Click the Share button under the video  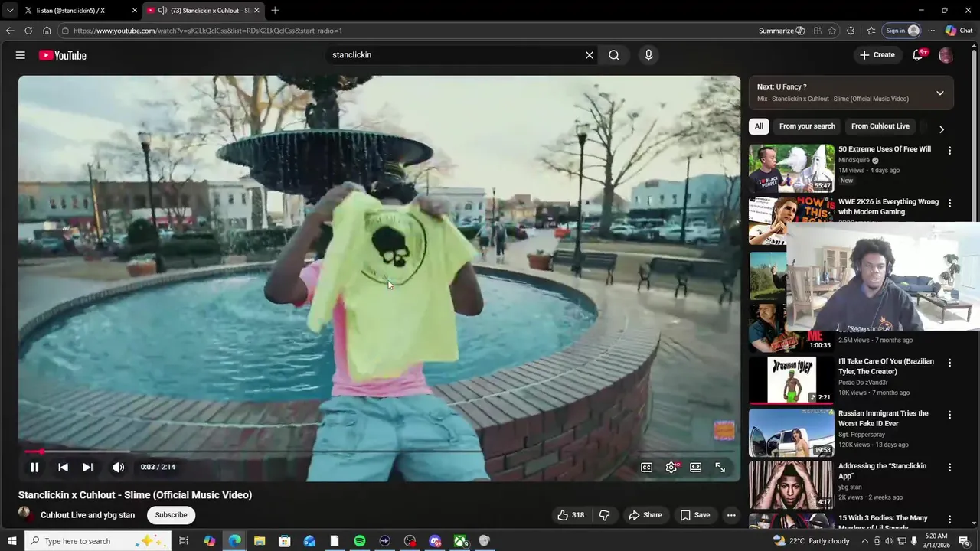tap(645, 515)
